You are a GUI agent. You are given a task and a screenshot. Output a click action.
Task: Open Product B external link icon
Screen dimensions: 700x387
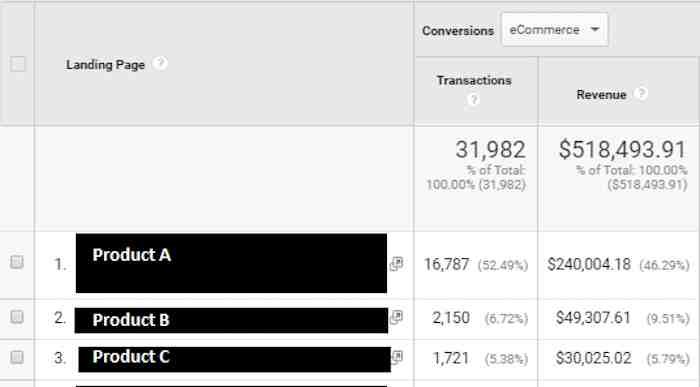(x=396, y=317)
